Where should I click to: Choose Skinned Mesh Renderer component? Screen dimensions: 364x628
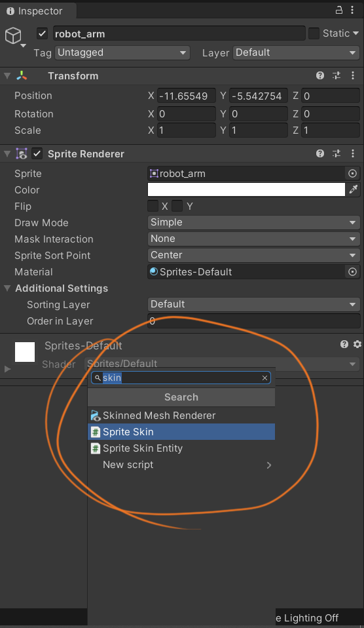coord(181,416)
